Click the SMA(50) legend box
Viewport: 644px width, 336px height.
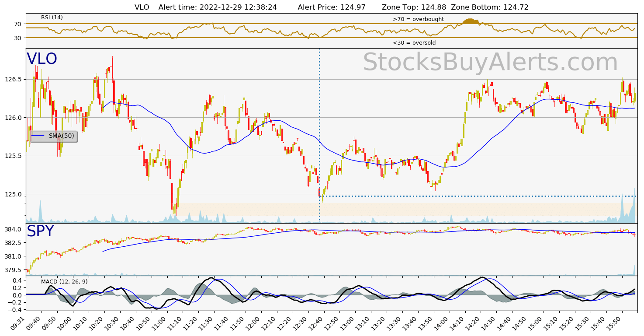tap(54, 136)
